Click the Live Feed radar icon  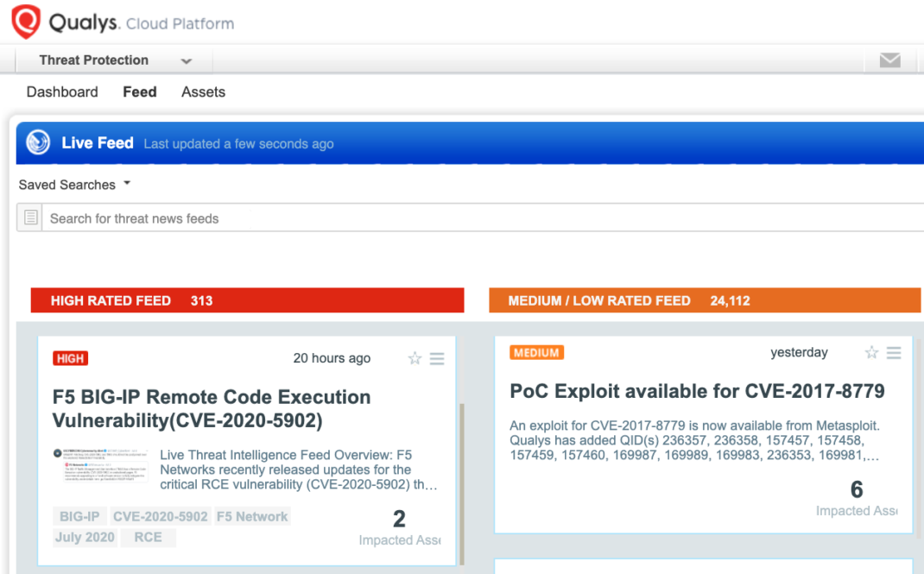point(38,142)
